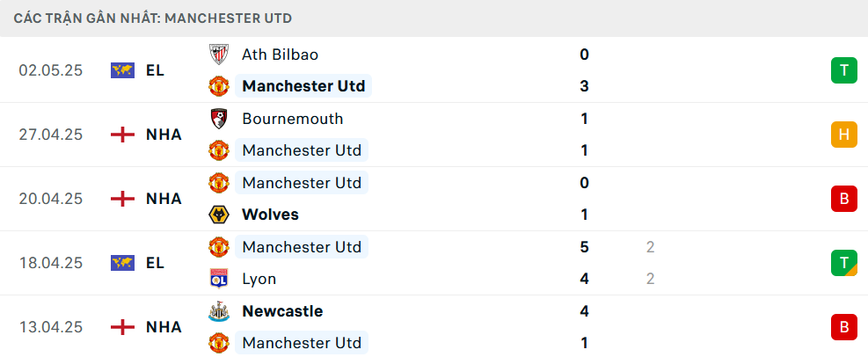
Task: Click the Bournemouth club crest
Action: (218, 119)
